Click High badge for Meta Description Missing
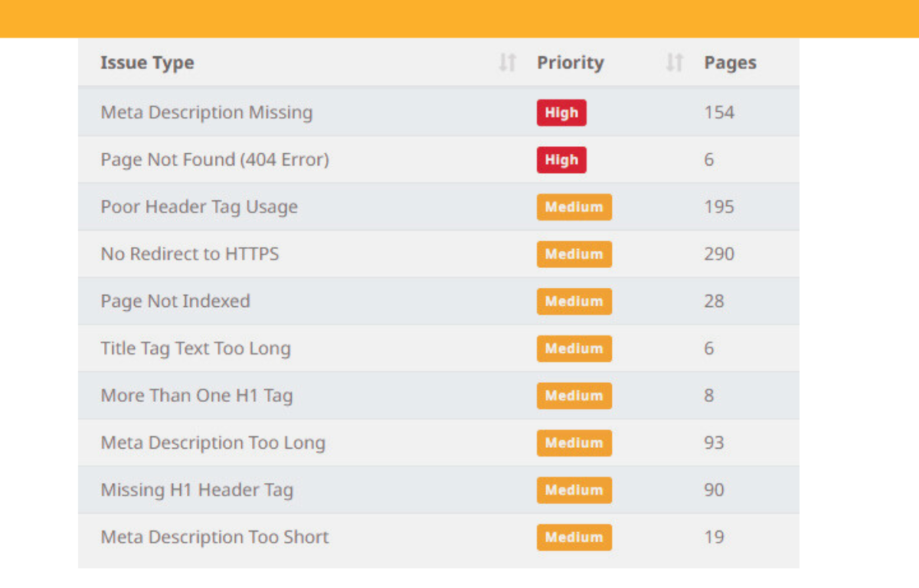The width and height of the screenshot is (919, 588). (561, 113)
